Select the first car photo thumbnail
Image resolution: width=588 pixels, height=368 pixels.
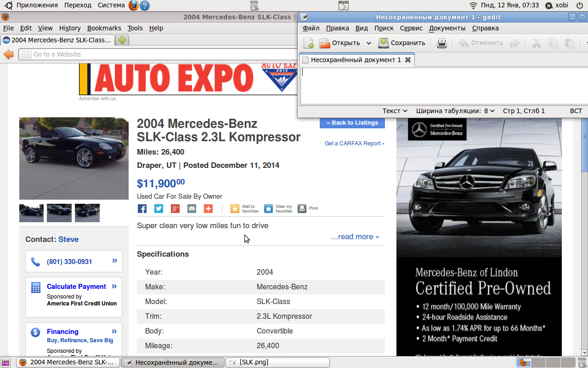point(31,213)
